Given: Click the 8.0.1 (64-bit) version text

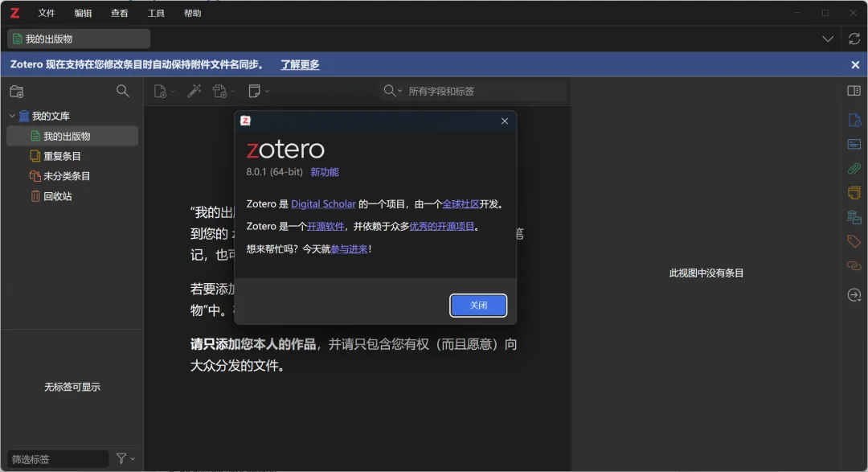Looking at the screenshot, I should click(275, 172).
